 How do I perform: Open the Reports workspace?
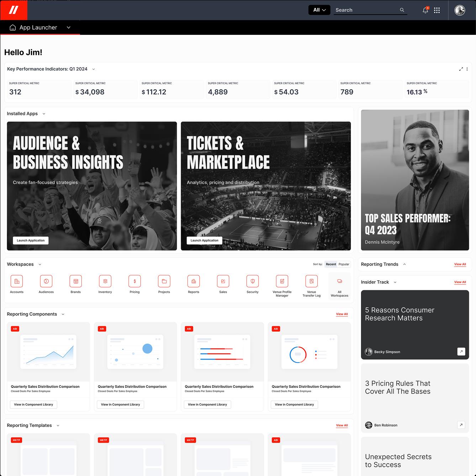click(x=194, y=284)
